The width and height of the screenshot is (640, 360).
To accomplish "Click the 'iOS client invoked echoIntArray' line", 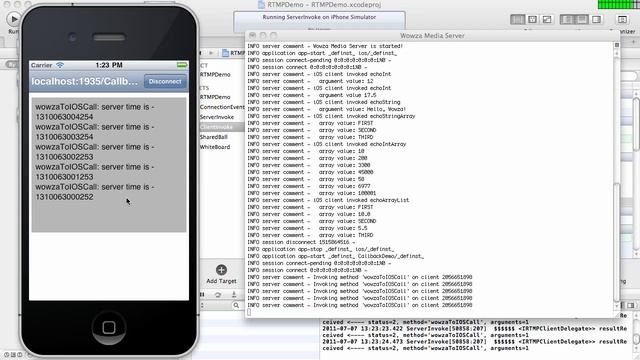I will pyautogui.click(x=327, y=144).
